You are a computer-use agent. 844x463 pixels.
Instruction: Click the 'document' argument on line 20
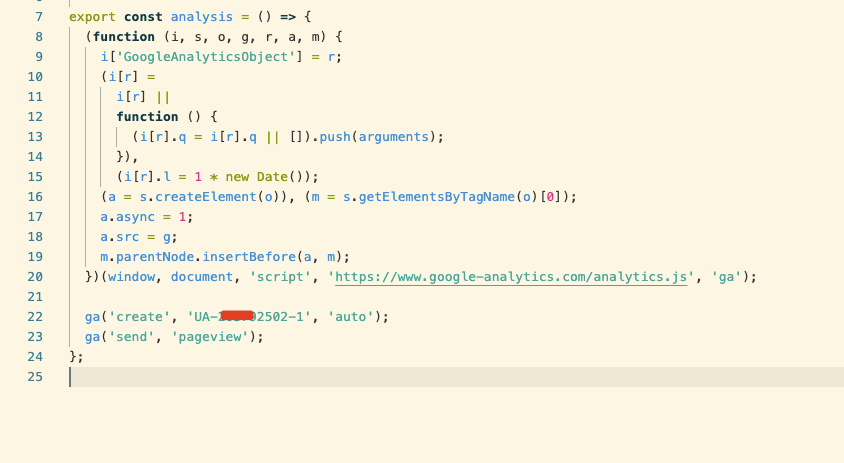click(202, 277)
